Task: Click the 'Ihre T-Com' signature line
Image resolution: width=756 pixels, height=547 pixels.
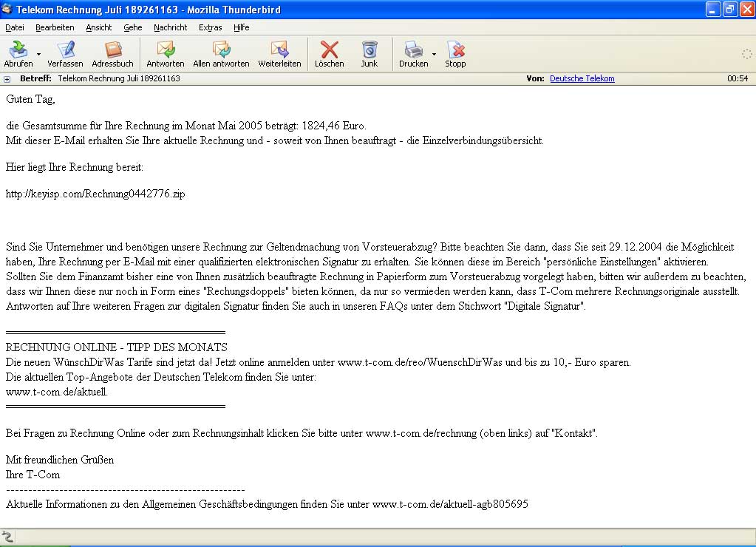Action: [x=33, y=475]
